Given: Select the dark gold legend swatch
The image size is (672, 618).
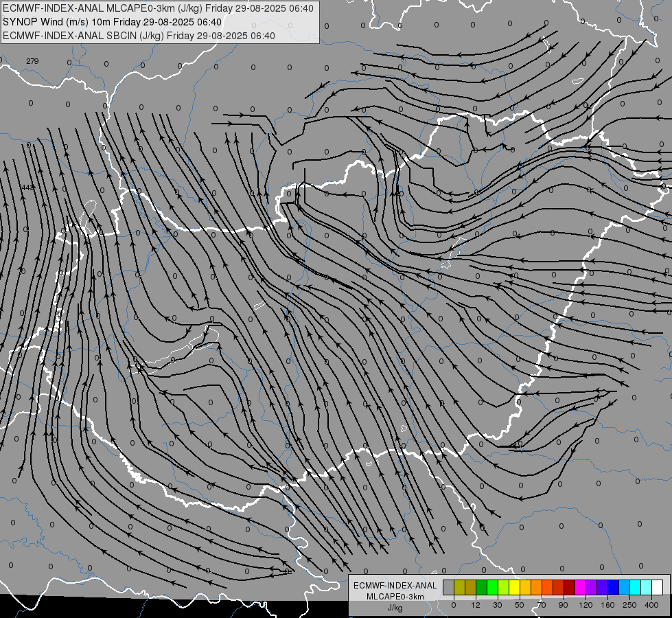Looking at the screenshot, I should (471, 587).
